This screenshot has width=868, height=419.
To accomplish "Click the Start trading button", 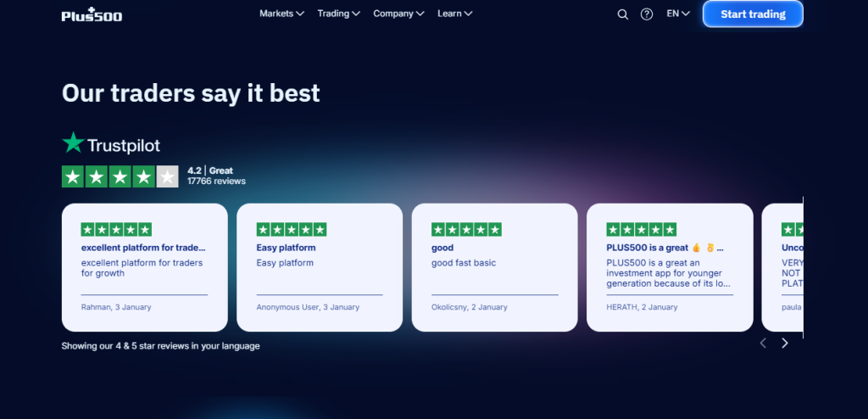I will (752, 14).
